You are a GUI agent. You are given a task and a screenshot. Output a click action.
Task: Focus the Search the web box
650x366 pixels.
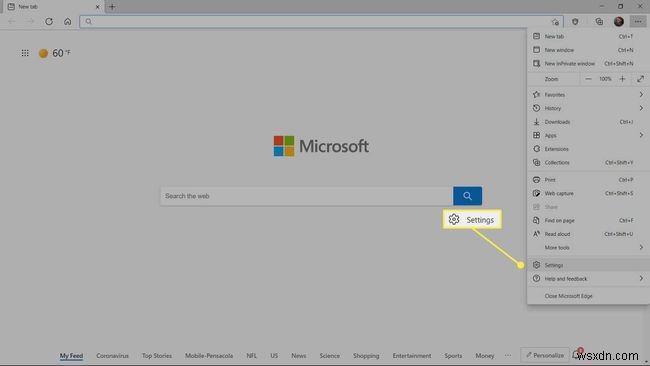(306, 196)
